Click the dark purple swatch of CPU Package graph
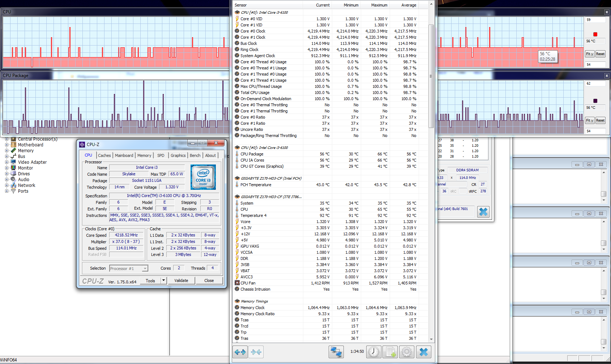The height and width of the screenshot is (364, 611). pos(595,101)
